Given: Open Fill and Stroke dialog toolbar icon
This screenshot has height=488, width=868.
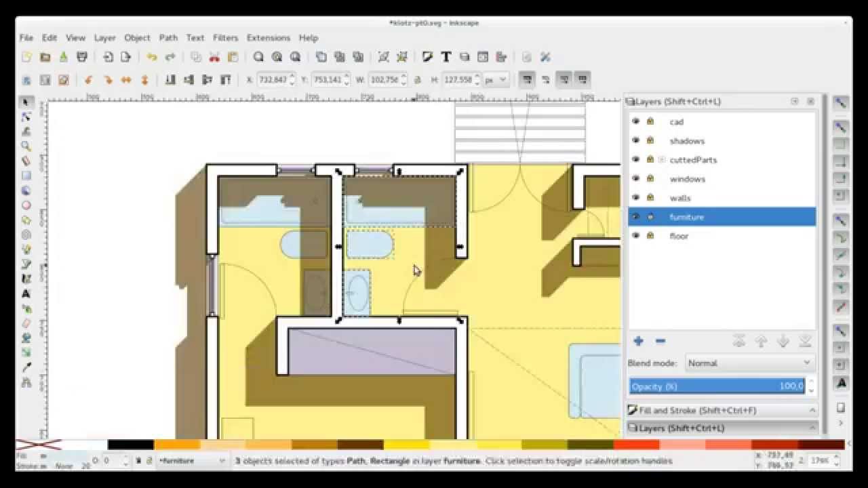Looking at the screenshot, I should (427, 58).
